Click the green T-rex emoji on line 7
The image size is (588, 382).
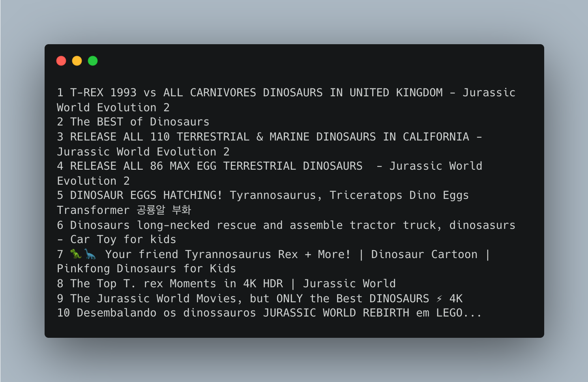76,254
